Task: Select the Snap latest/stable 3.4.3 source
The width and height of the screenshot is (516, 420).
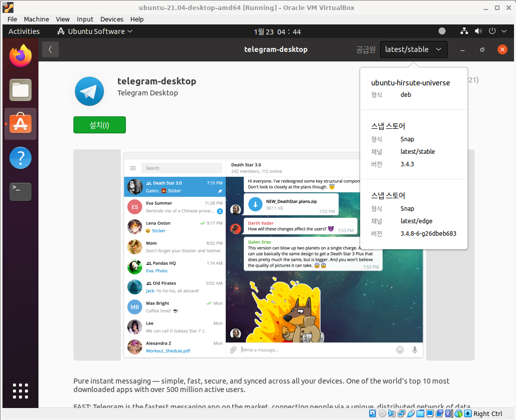Action: click(414, 145)
